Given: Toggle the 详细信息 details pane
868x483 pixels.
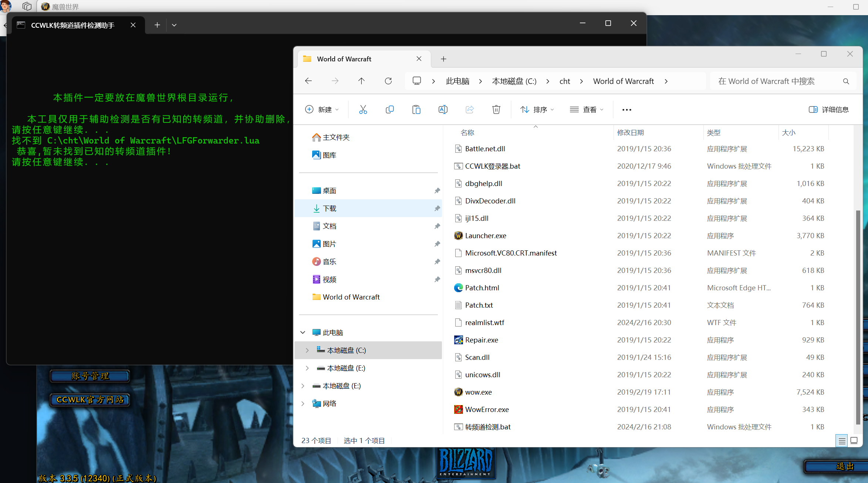Looking at the screenshot, I should coord(829,109).
